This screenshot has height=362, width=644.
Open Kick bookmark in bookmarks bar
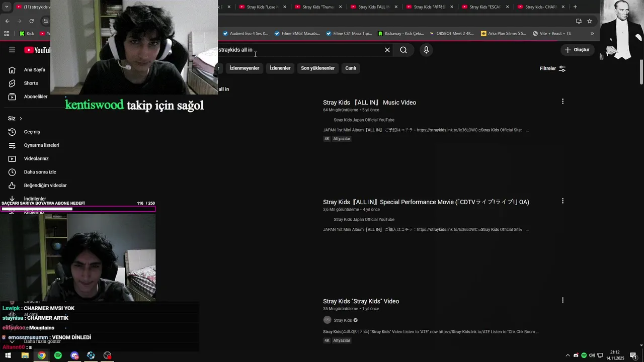click(x=27, y=34)
